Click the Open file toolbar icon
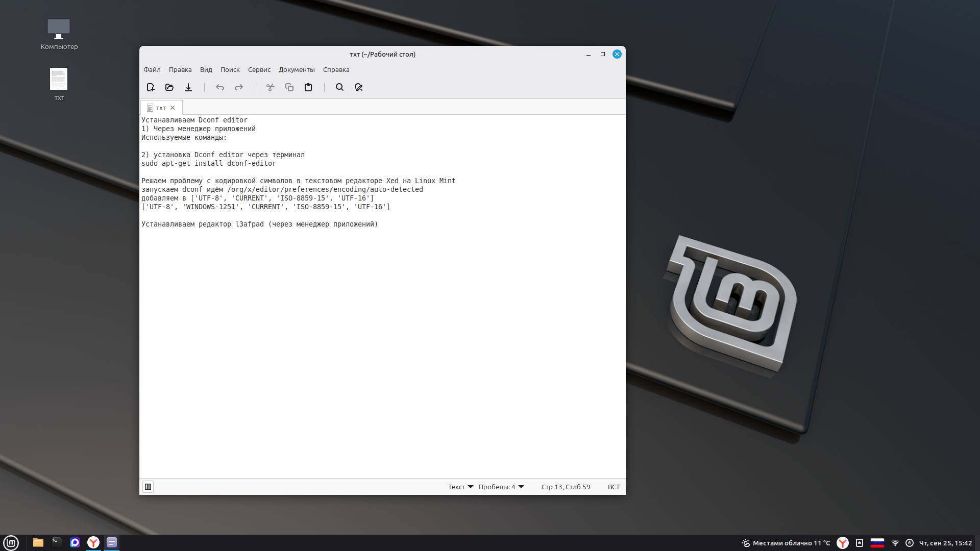Screen dimensions: 980x551 click(x=169, y=87)
